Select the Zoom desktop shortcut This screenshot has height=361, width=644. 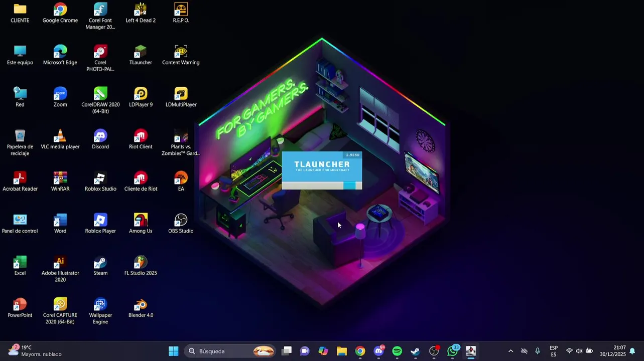point(60,97)
